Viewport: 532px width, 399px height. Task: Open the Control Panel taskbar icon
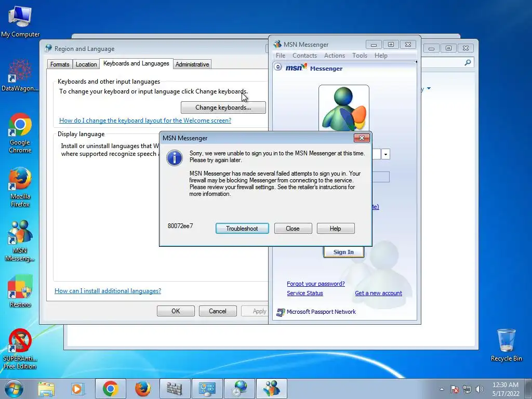point(207,389)
